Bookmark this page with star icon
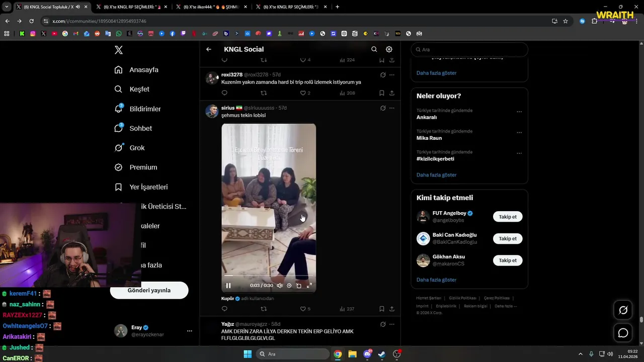 pyautogui.click(x=566, y=21)
